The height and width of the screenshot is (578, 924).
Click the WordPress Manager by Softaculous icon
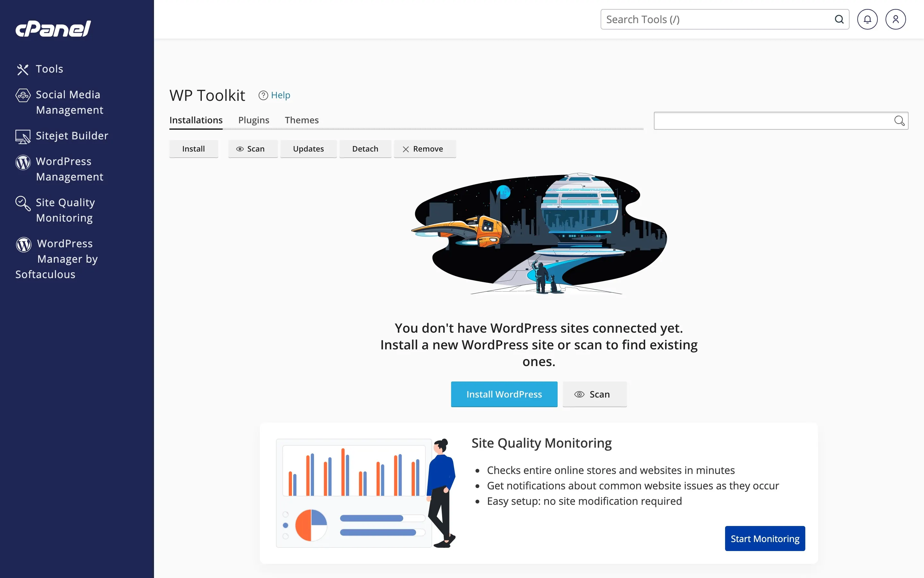point(24,245)
